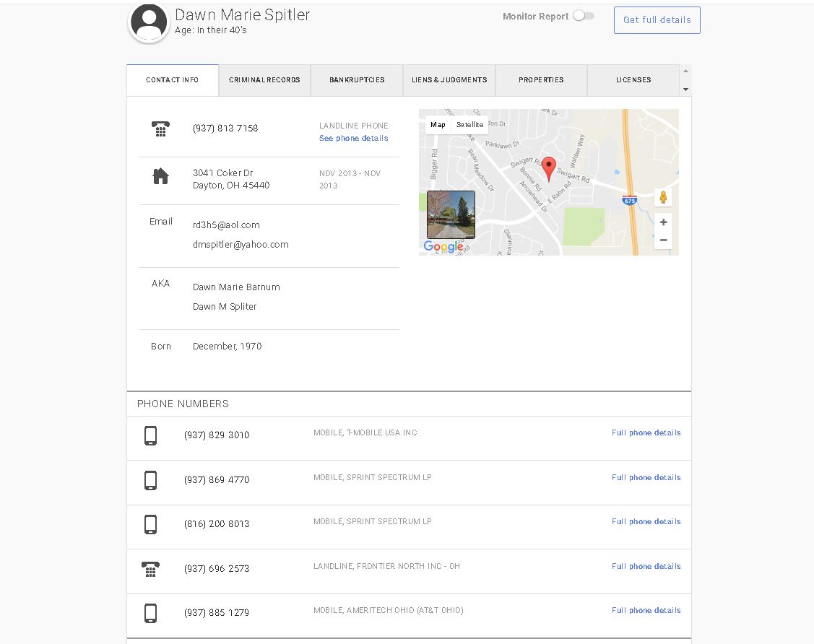Open the Properties tab
The height and width of the screenshot is (644, 814).
[541, 80]
